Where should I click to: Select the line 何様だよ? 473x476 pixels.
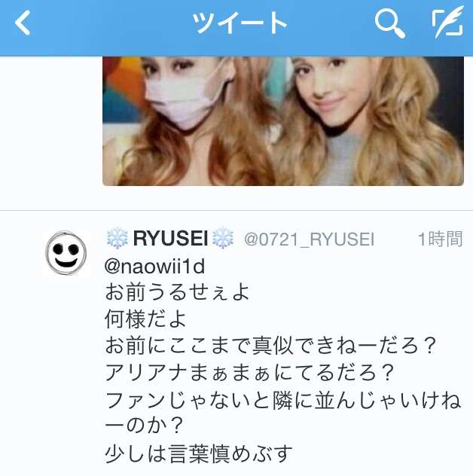coord(145,319)
